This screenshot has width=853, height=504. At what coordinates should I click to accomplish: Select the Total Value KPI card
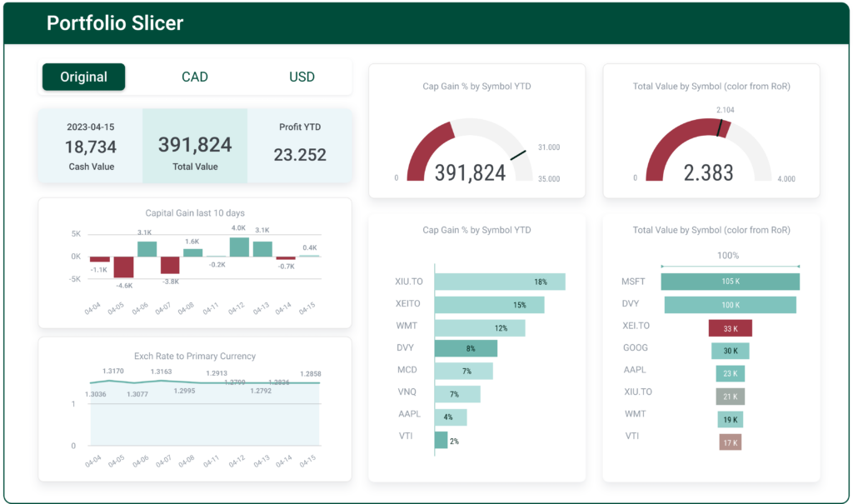click(195, 145)
